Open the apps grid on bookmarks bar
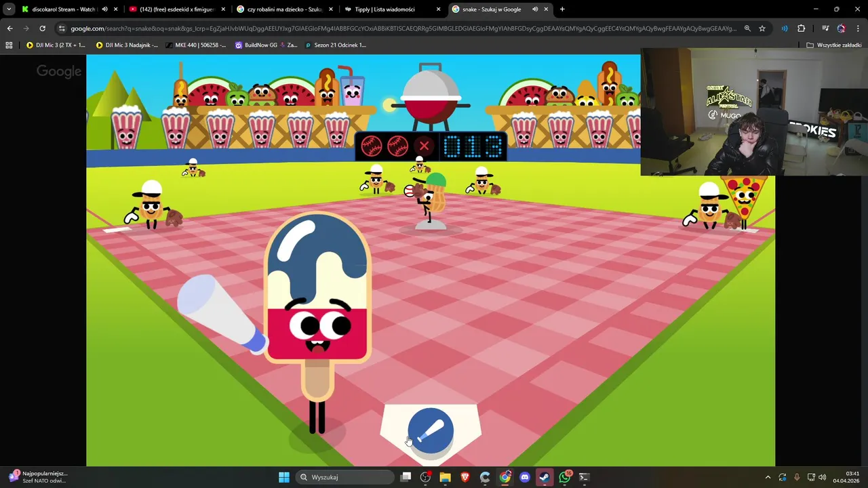Image resolution: width=868 pixels, height=488 pixels. 9,45
